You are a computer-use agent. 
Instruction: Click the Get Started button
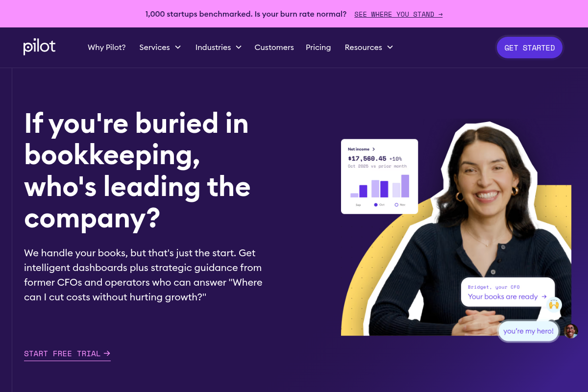(530, 48)
